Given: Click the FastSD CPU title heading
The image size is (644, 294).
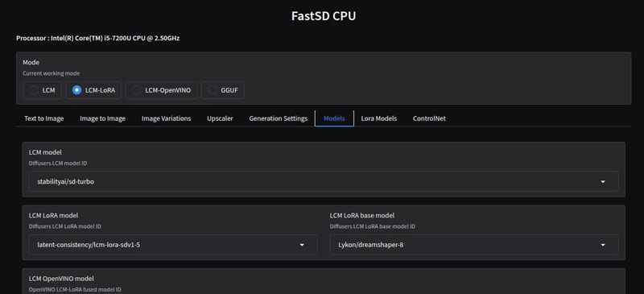Looking at the screenshot, I should pyautogui.click(x=324, y=16).
